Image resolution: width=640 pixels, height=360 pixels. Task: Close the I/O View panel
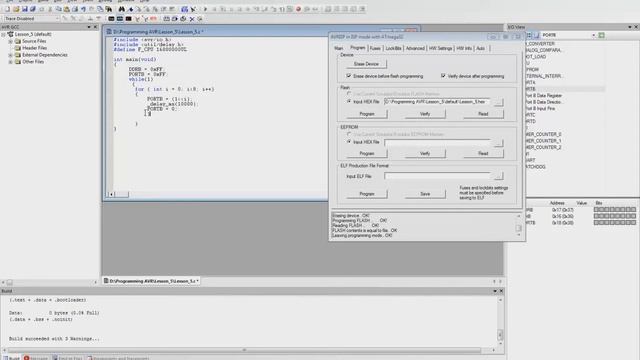click(636, 27)
